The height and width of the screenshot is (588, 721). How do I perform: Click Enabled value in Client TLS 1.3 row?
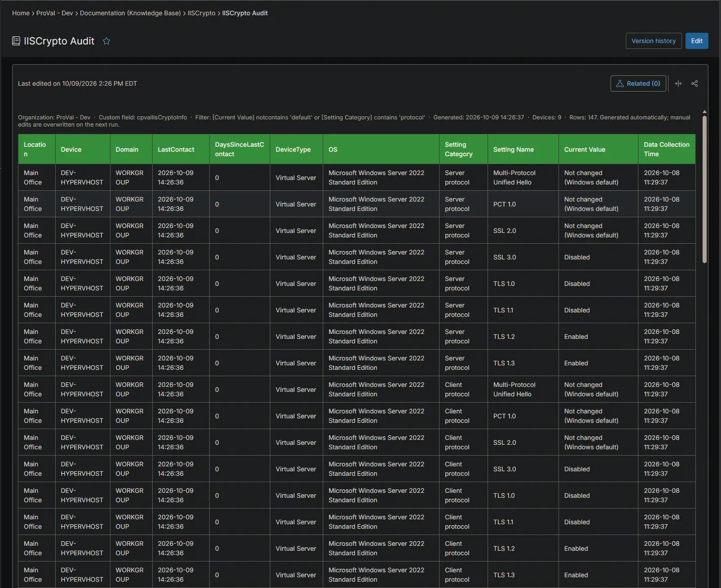click(x=576, y=575)
